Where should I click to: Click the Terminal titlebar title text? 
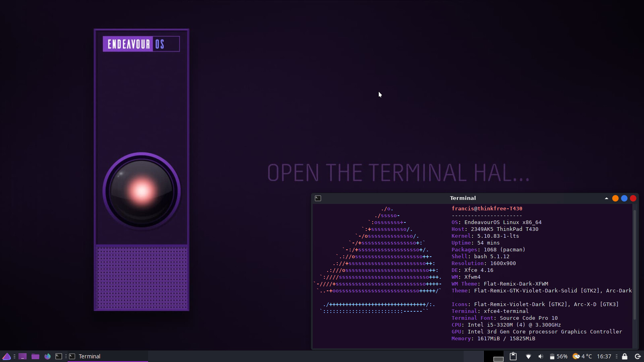463,198
